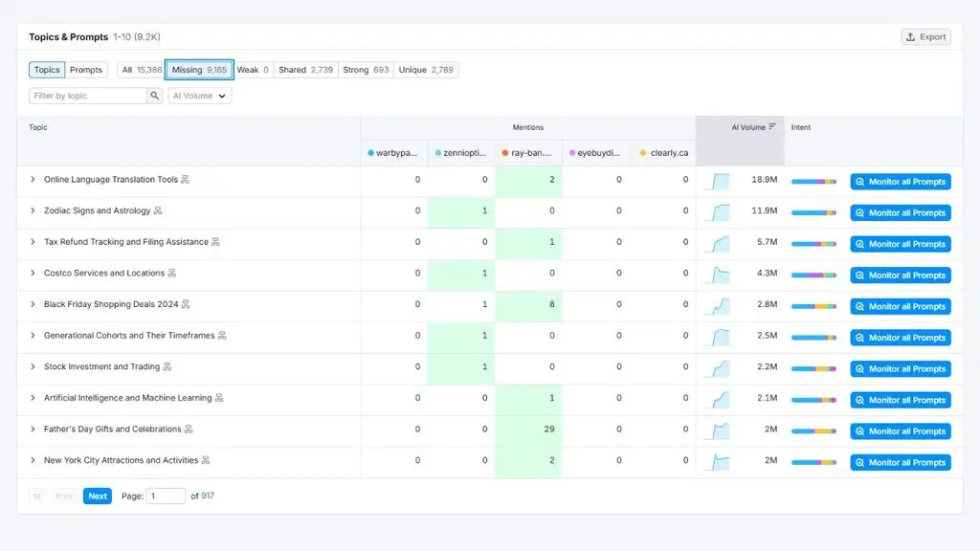980x551 pixels.
Task: Click the search magnifier icon beside topic filter
Action: click(154, 96)
